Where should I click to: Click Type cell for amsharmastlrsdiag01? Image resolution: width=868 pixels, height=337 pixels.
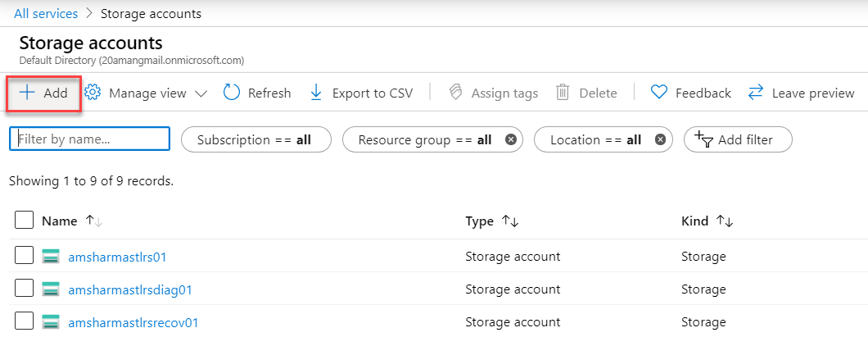click(513, 289)
